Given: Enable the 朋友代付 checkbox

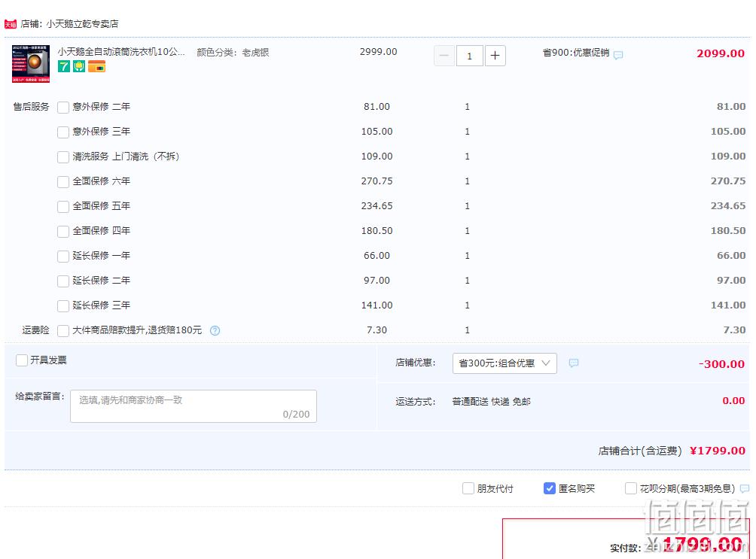Looking at the screenshot, I should tap(468, 488).
